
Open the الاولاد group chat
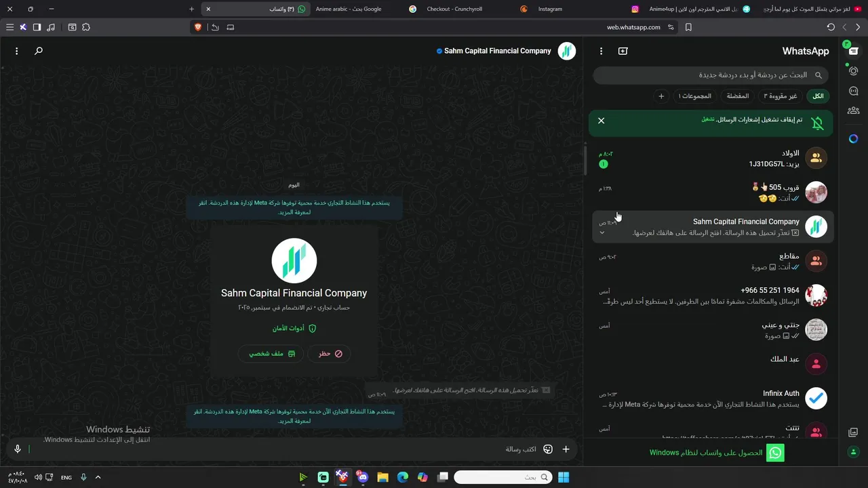(711, 159)
